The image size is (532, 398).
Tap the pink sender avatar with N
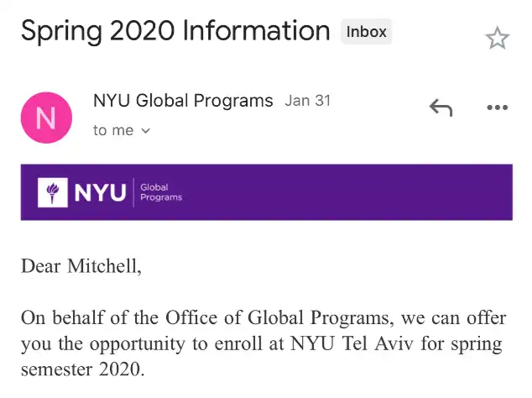coord(45,118)
